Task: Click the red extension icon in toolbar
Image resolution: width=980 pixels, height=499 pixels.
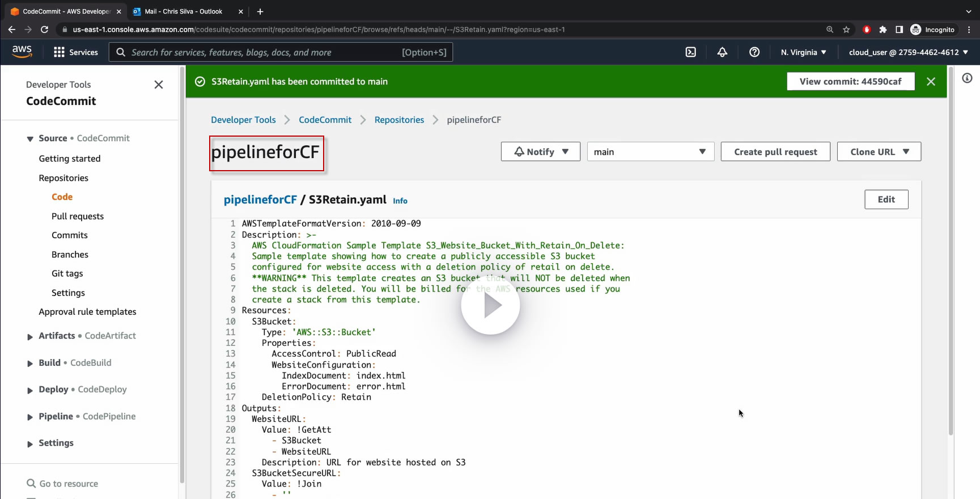Action: click(866, 29)
